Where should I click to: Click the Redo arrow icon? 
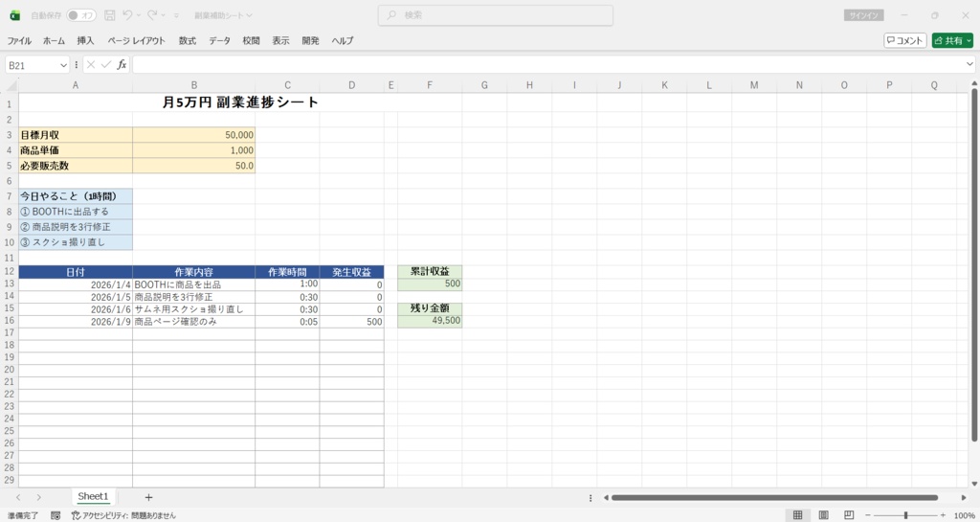(152, 15)
